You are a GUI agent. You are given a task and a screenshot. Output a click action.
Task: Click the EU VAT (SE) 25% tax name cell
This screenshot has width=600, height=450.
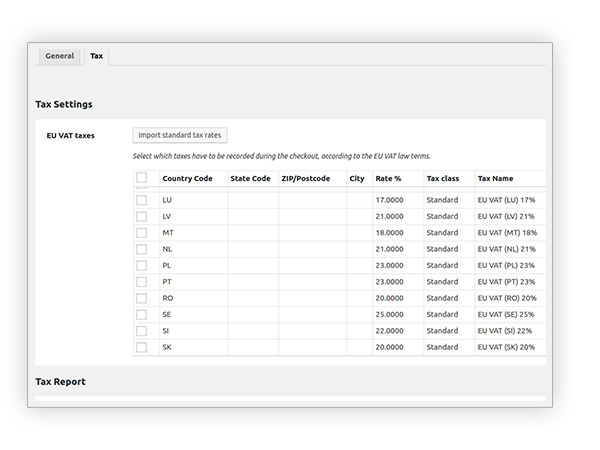(x=506, y=315)
